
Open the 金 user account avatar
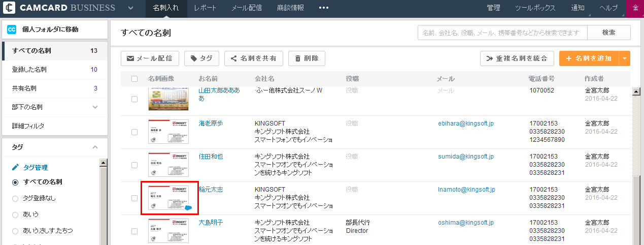[635, 8]
